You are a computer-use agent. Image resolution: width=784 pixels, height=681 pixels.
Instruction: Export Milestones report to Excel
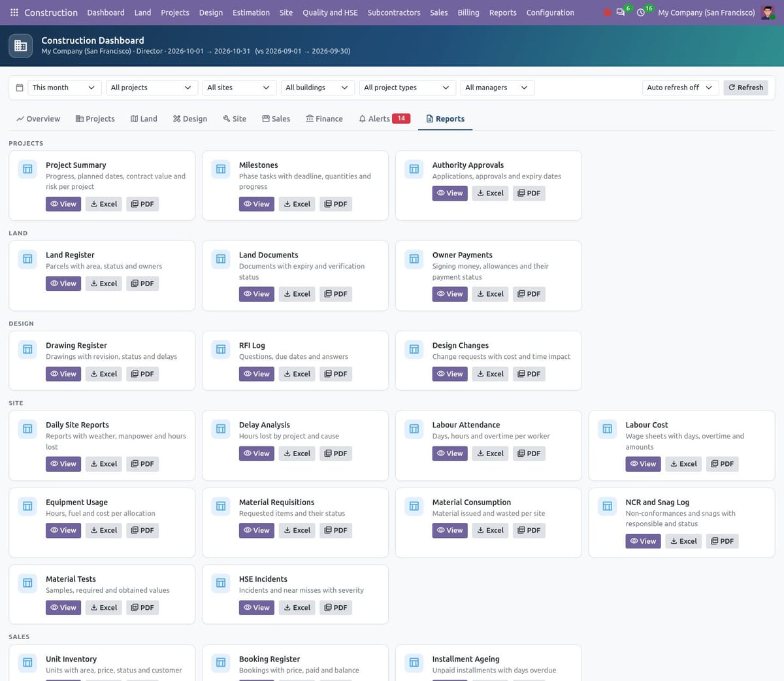point(297,204)
